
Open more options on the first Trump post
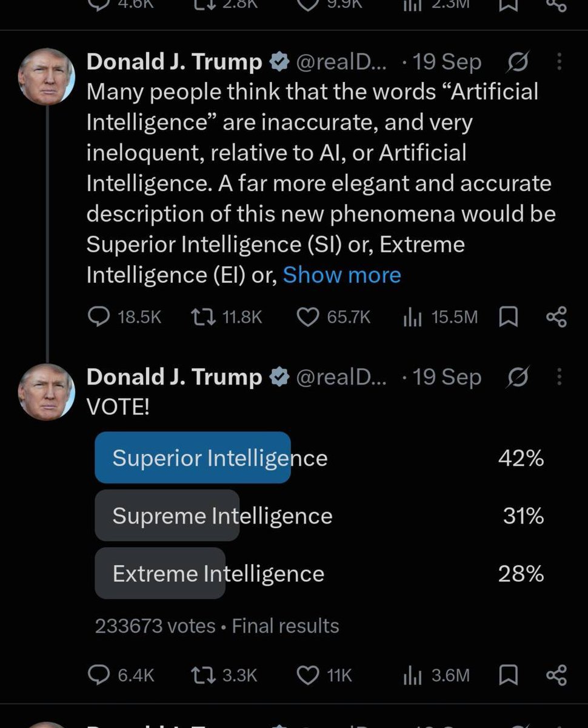point(559,61)
